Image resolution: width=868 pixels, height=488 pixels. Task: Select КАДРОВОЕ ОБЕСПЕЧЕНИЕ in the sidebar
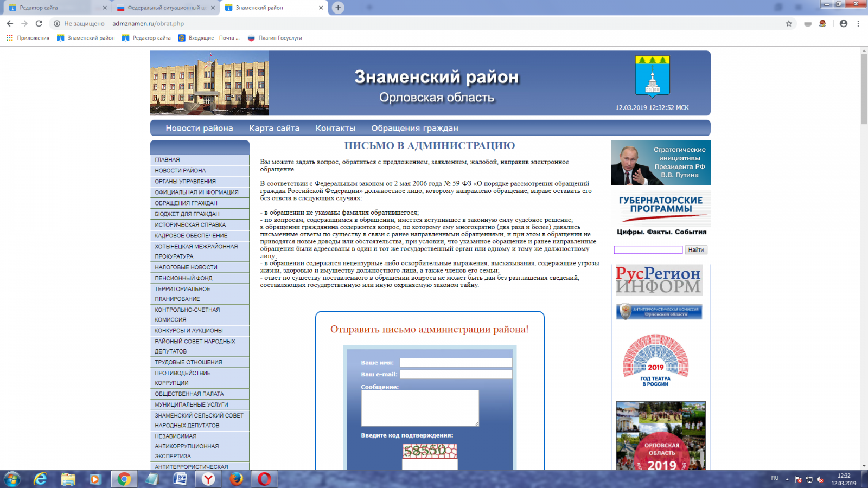pyautogui.click(x=200, y=236)
